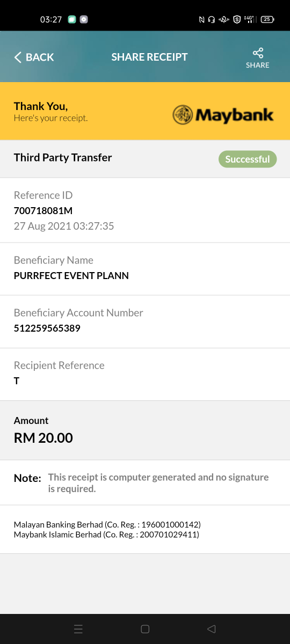
Task: Tap the NFC icon in status bar
Action: pos(202,19)
